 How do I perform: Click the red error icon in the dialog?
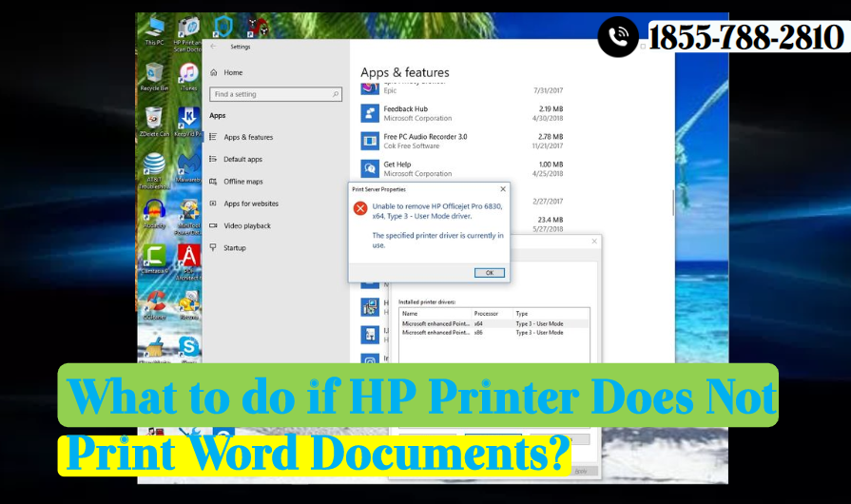(x=360, y=208)
